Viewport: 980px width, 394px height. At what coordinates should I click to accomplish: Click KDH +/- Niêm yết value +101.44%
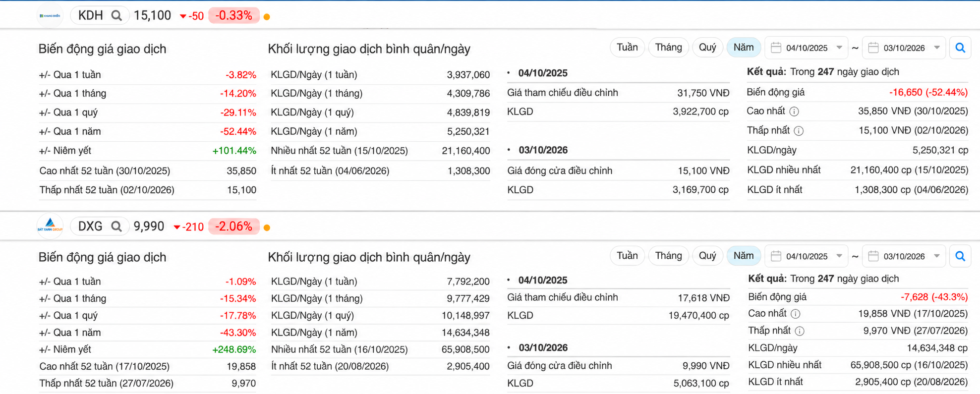pyautogui.click(x=234, y=151)
